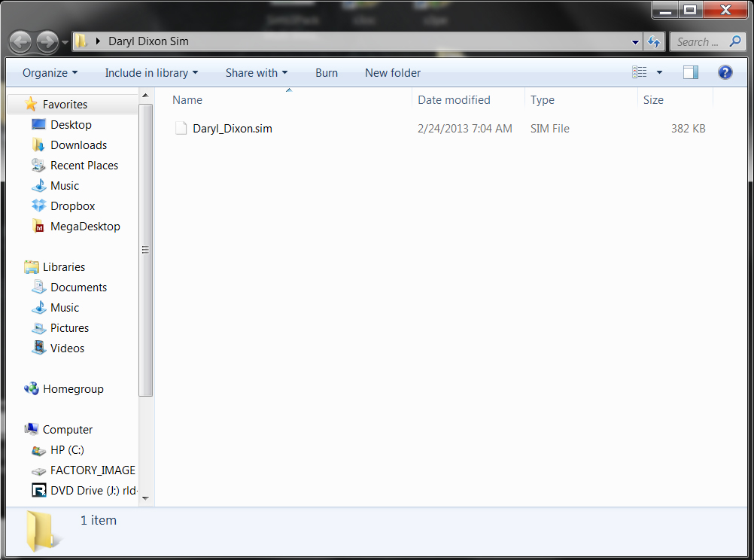
Task: Select the Daryl_Dixon.sim file
Action: pos(233,128)
